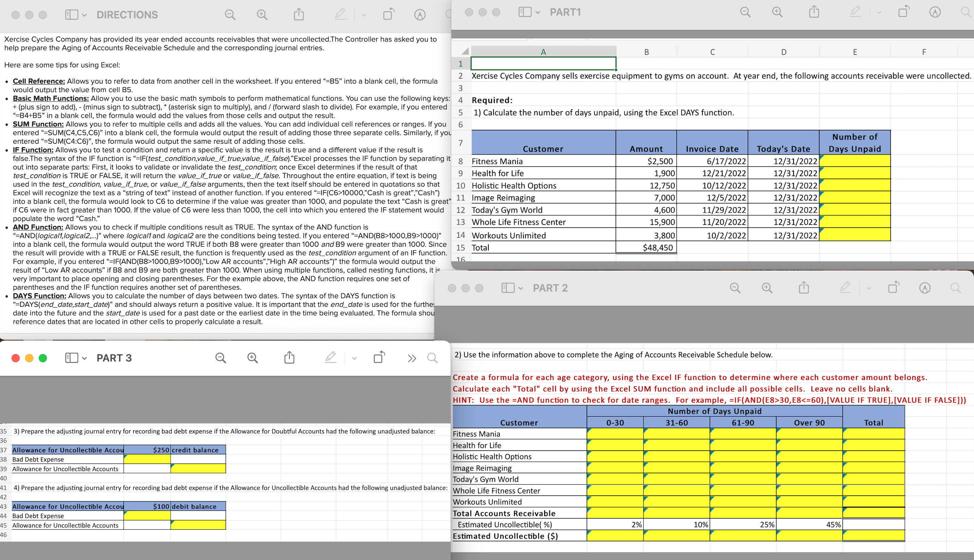Screen dimensions: 974x560
Task: Open sidebar view options in PART1 window
Action: [538, 12]
